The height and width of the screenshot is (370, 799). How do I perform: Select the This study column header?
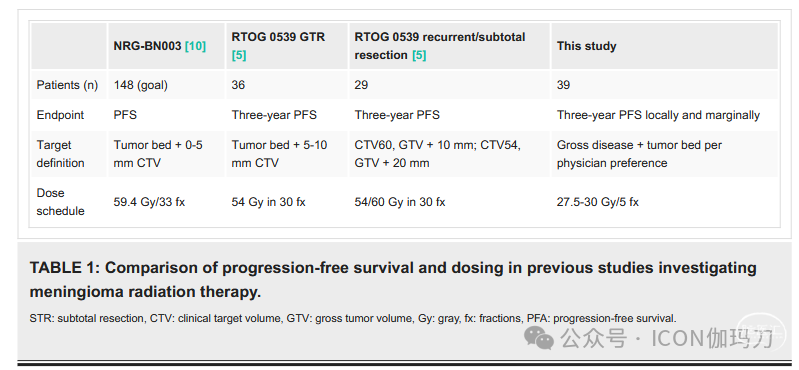664,46
